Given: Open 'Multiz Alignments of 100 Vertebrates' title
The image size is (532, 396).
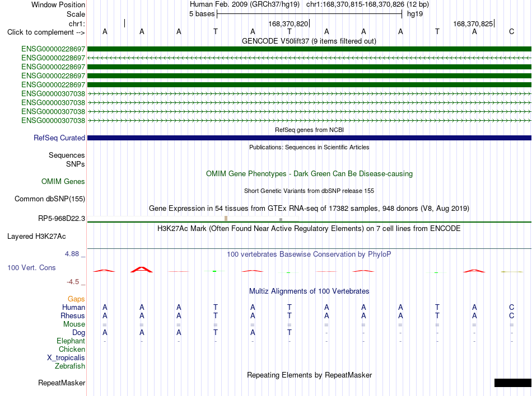Looking at the screenshot, I should [309, 291].
